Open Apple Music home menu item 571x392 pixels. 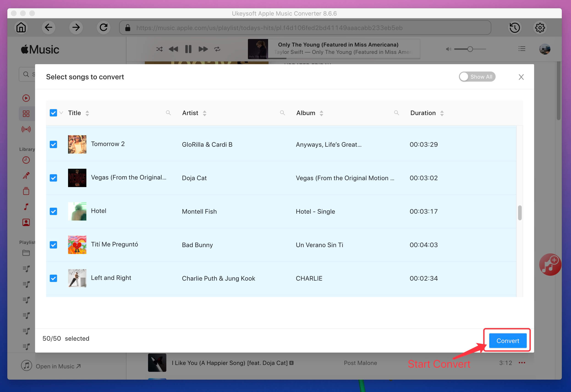pyautogui.click(x=21, y=27)
